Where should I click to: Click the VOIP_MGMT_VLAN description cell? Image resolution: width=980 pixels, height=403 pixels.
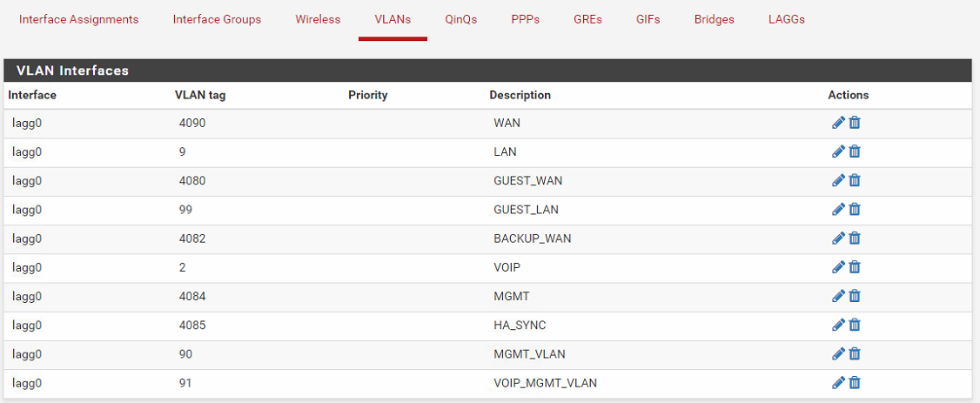(545, 383)
